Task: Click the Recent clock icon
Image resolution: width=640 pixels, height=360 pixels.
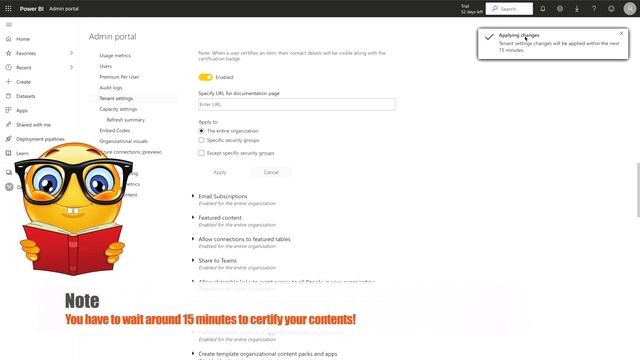Action: point(9,67)
